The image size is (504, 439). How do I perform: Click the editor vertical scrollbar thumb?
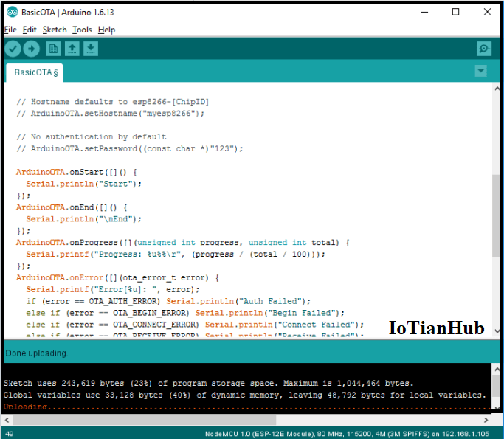click(x=496, y=216)
